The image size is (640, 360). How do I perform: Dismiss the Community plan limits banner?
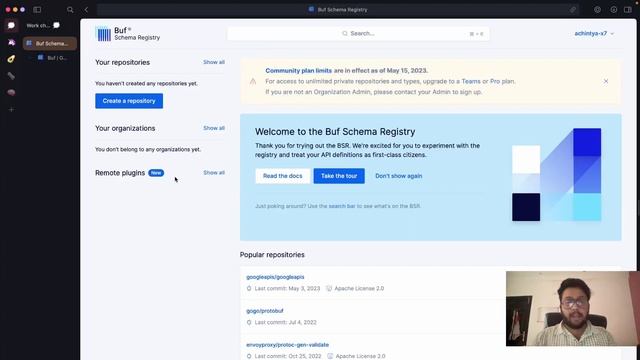[x=606, y=81]
